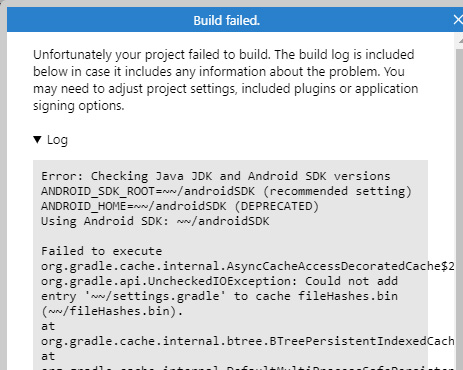Click the settings.gradle cache entry line
The height and width of the screenshot is (370, 463).
click(219, 296)
